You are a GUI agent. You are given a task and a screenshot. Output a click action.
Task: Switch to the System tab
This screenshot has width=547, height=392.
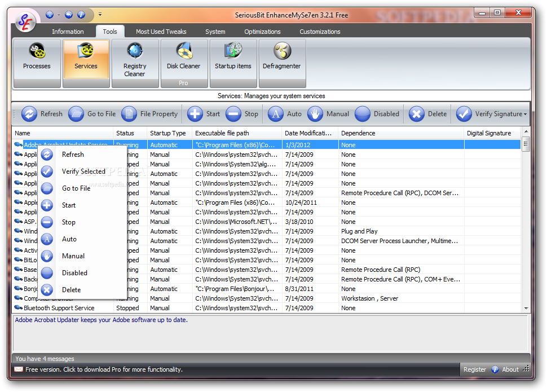coord(215,32)
